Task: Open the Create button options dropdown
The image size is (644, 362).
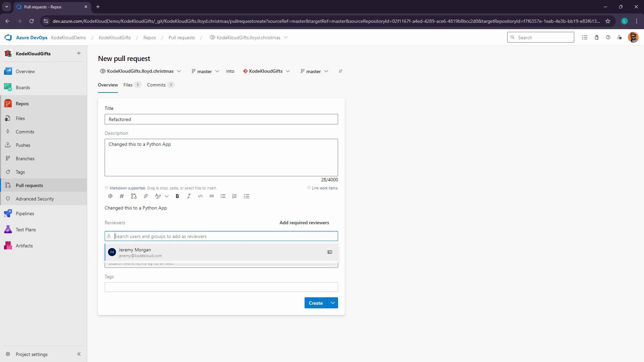Action: tap(333, 303)
